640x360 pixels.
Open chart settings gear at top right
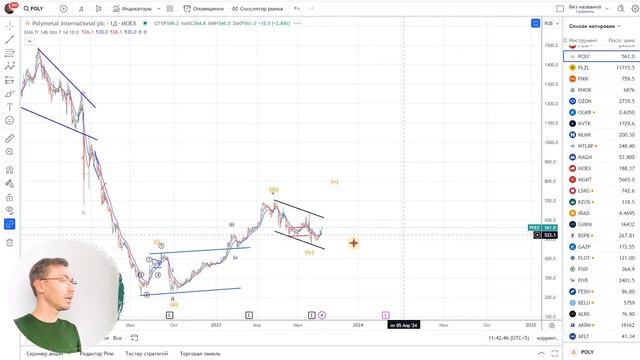(635, 9)
